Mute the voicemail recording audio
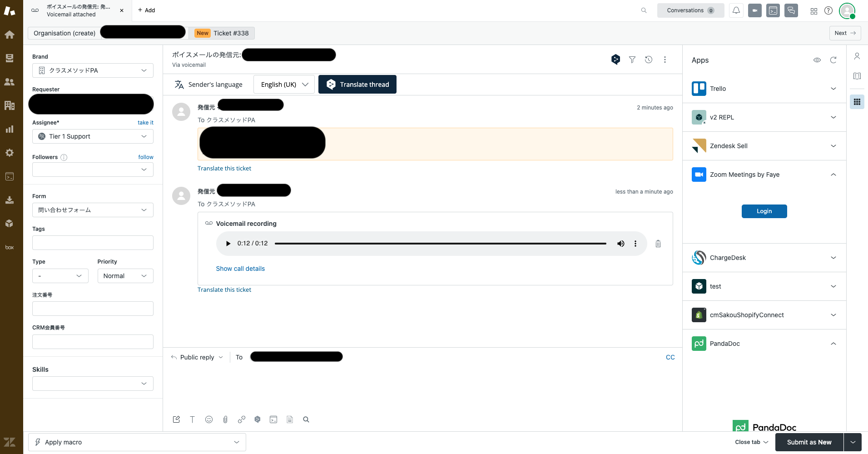This screenshot has width=868, height=454. click(x=620, y=243)
